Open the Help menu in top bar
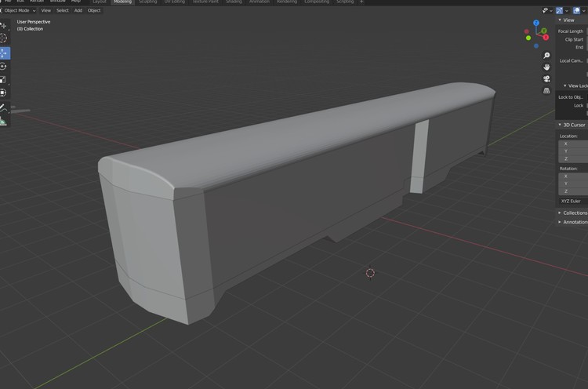Screen dimensions: 588x389 tap(76, 1)
